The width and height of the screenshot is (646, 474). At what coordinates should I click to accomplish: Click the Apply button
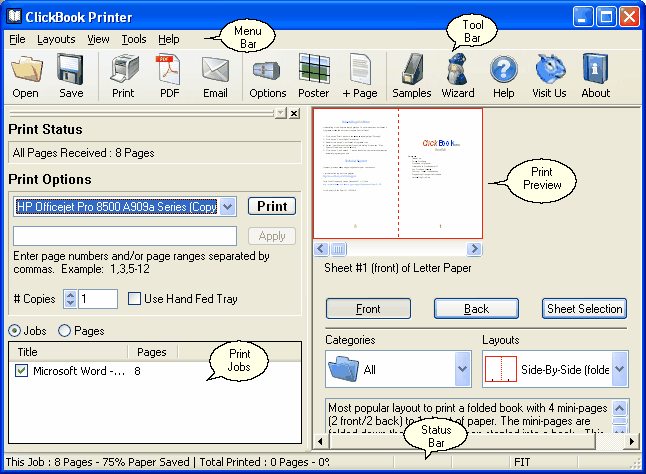pos(272,236)
